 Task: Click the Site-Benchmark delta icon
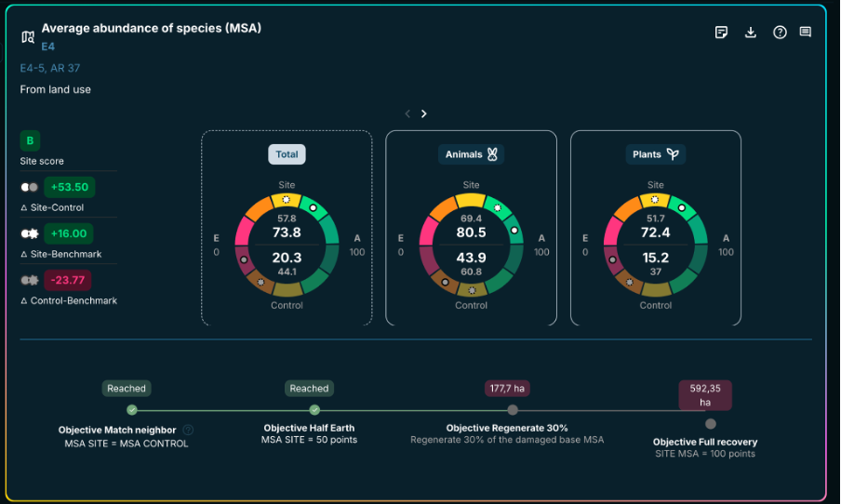click(30, 233)
